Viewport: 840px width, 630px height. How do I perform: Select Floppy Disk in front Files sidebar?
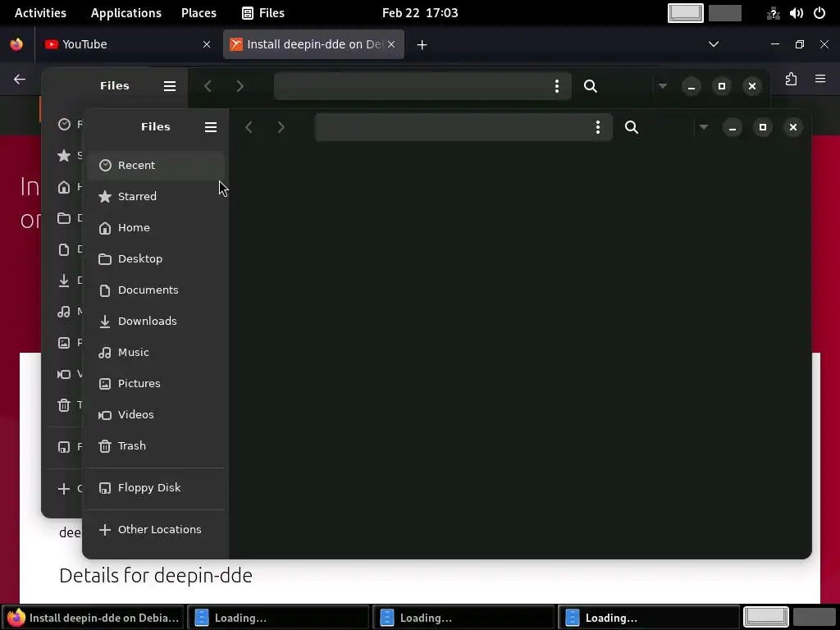(155, 487)
